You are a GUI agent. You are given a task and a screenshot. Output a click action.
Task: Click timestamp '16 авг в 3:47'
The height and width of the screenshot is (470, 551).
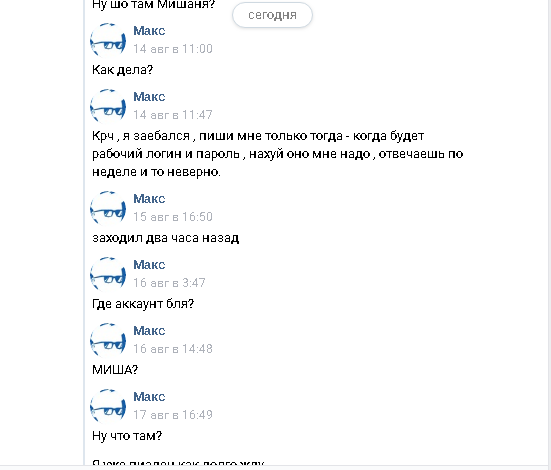pos(169,283)
